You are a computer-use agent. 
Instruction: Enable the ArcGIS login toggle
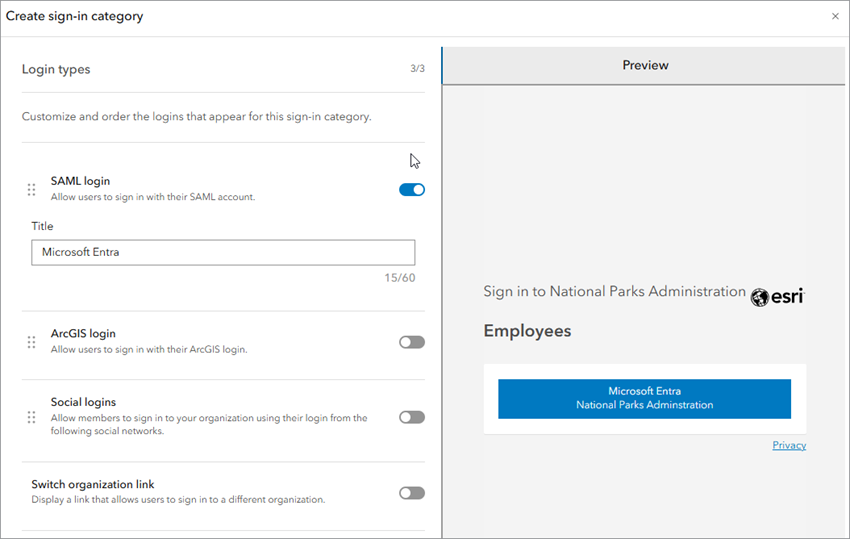[x=412, y=342]
